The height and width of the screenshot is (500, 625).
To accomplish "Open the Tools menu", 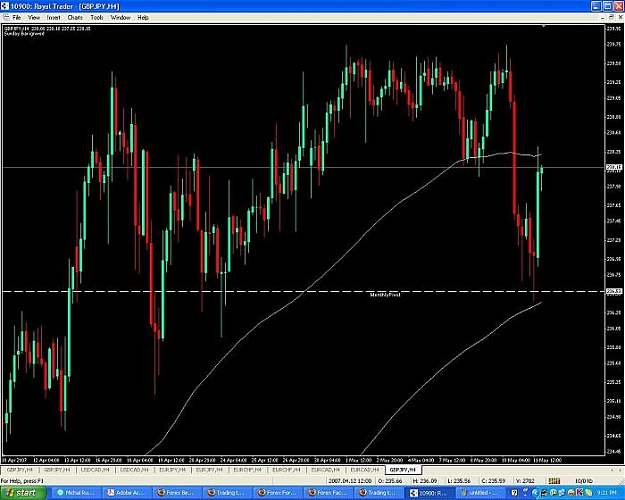I will coord(97,18).
